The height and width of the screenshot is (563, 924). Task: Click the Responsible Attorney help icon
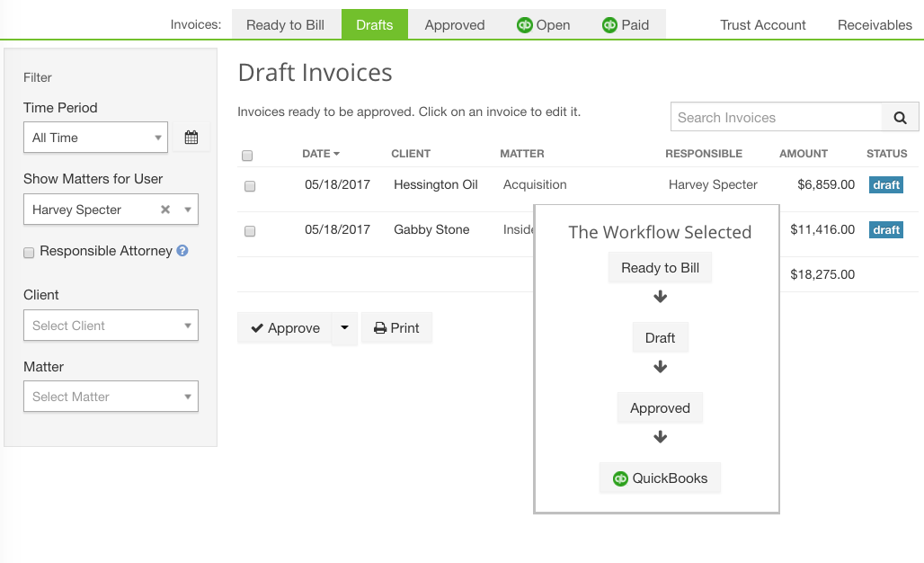[182, 251]
